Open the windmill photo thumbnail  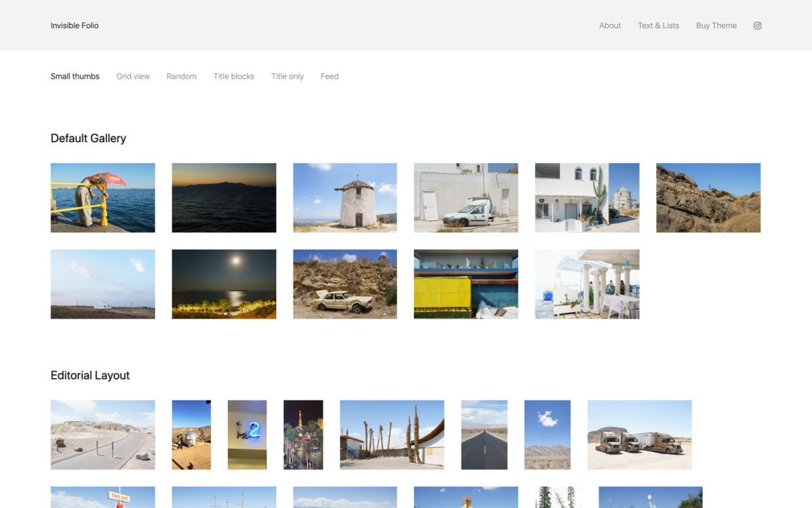pyautogui.click(x=344, y=197)
